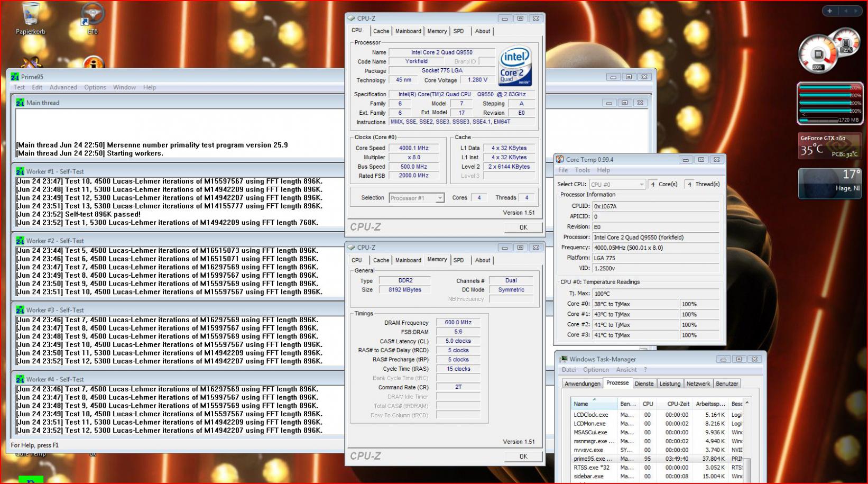The height and width of the screenshot is (484, 868).
Task: Click the multi-core usage bars gadget
Action: [x=830, y=103]
